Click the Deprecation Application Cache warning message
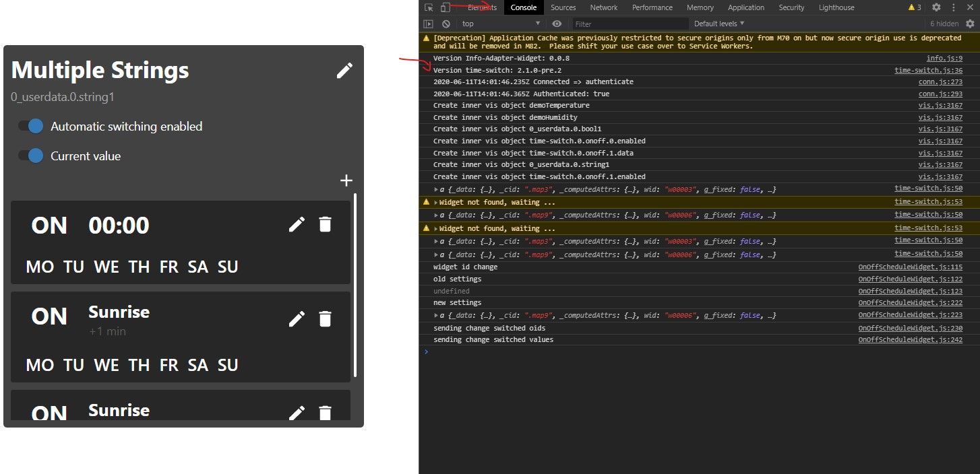This screenshot has width=980, height=474. tap(697, 42)
